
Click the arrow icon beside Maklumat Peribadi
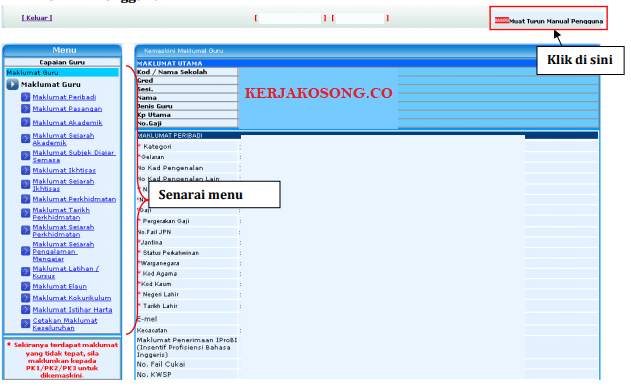tap(26, 97)
